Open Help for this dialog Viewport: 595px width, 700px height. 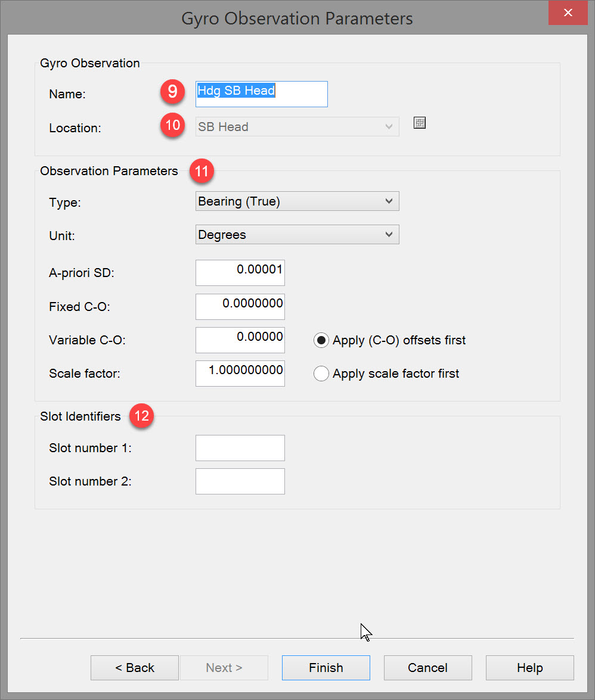coord(529,668)
